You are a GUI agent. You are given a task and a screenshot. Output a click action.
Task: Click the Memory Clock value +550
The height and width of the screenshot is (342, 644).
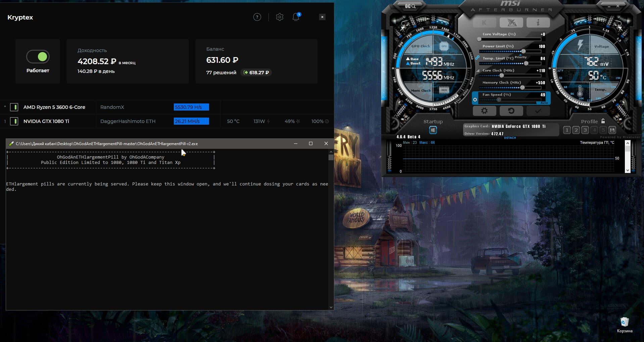540,83
